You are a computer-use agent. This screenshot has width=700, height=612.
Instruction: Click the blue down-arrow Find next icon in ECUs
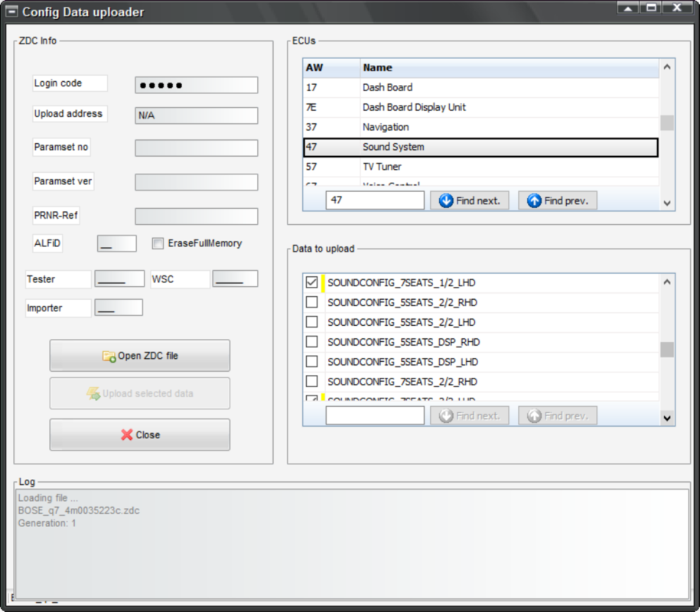[x=446, y=200]
